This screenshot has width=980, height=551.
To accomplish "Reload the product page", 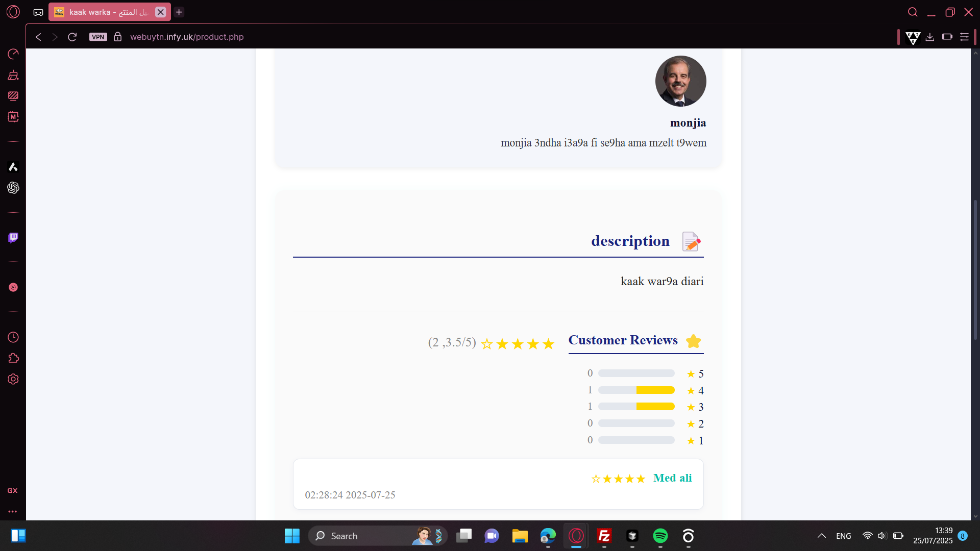I will click(x=72, y=37).
